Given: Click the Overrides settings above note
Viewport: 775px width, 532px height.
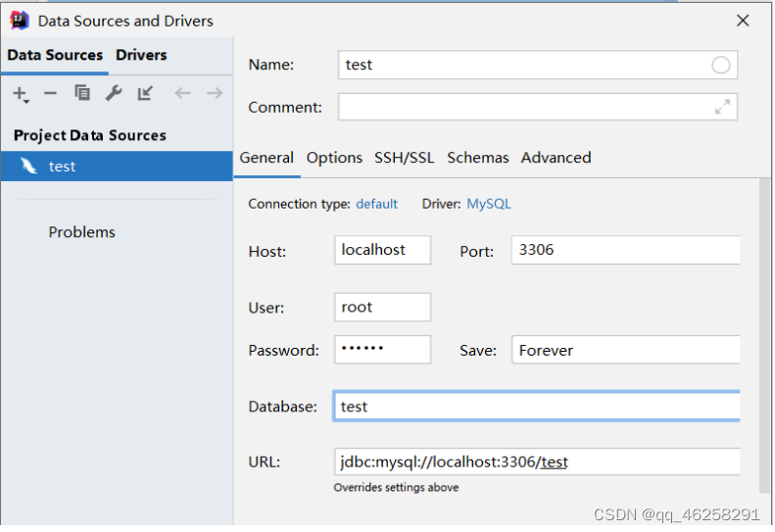Looking at the screenshot, I should 396,488.
